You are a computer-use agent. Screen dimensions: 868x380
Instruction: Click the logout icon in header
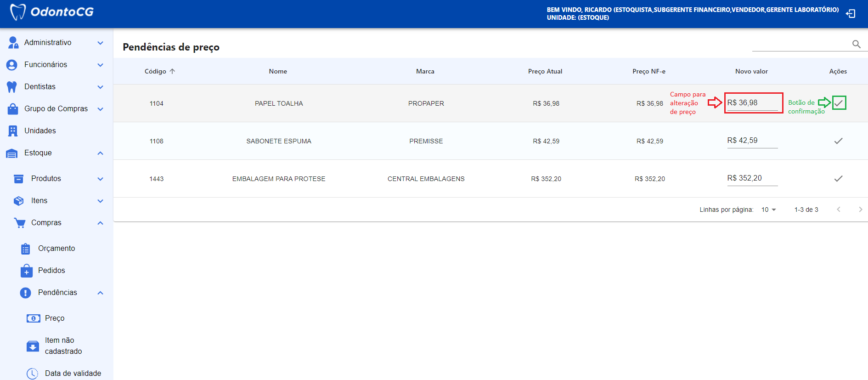click(x=851, y=14)
